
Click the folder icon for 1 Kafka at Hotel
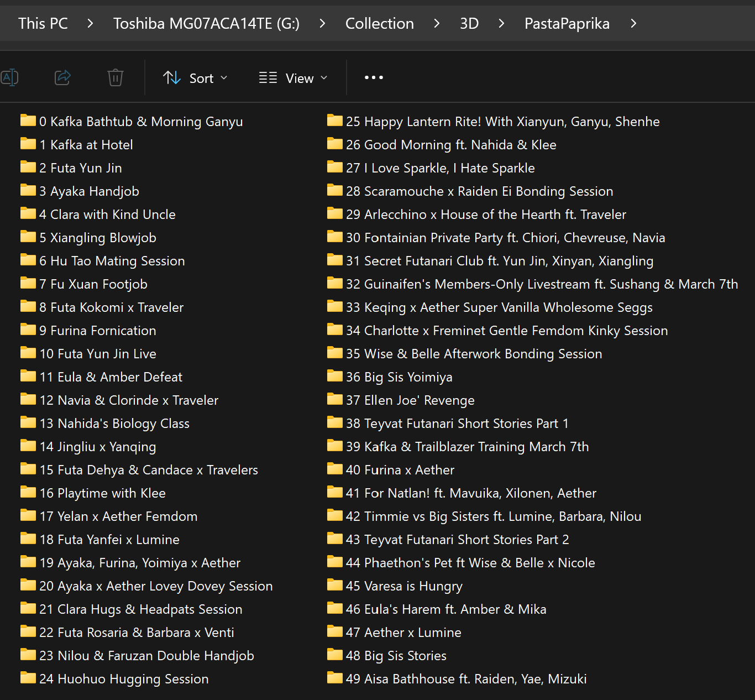pyautogui.click(x=28, y=144)
